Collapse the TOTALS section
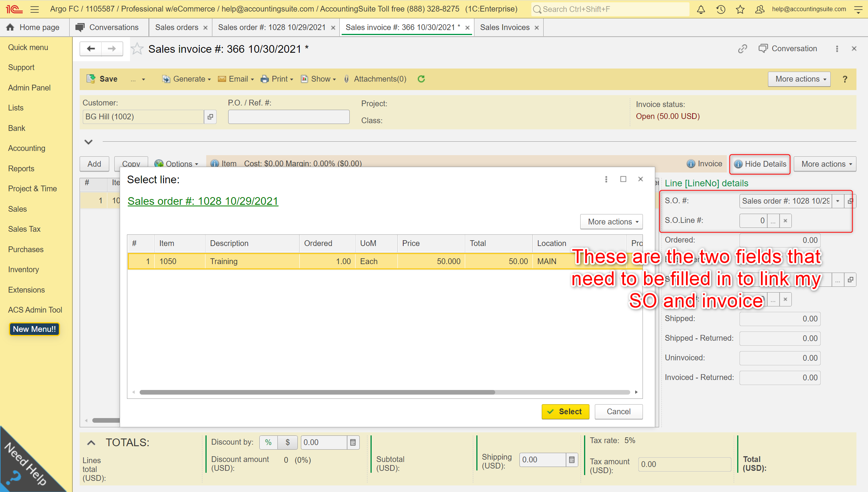Image resolution: width=868 pixels, height=492 pixels. (x=91, y=443)
